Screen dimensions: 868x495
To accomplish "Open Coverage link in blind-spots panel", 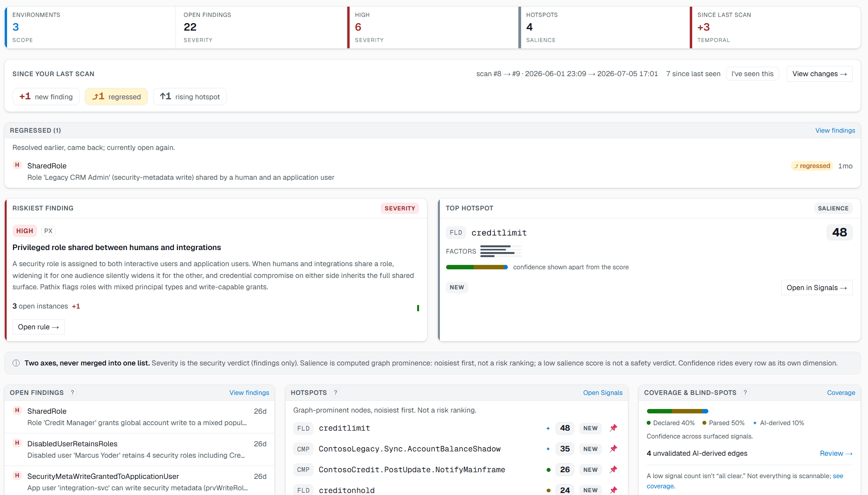I will coord(841,393).
